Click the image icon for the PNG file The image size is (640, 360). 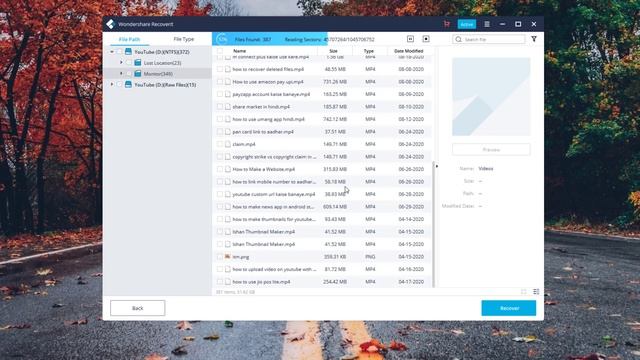(x=228, y=257)
